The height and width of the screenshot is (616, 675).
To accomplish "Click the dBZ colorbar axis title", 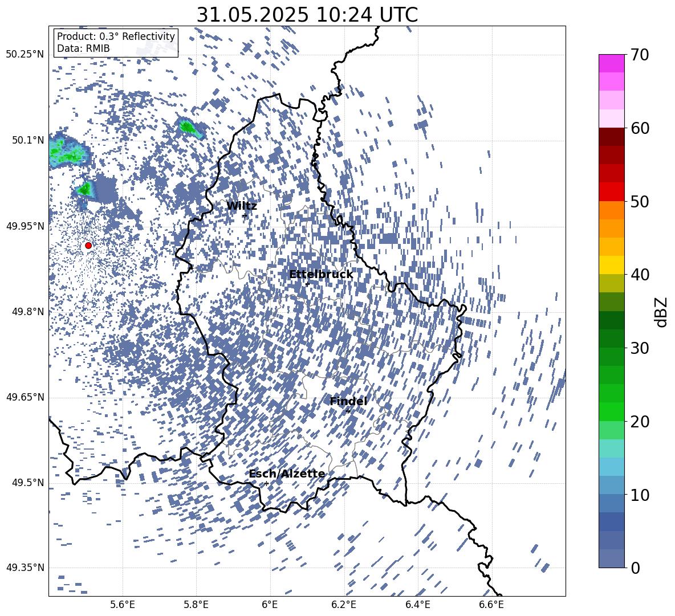I will pyautogui.click(x=661, y=312).
